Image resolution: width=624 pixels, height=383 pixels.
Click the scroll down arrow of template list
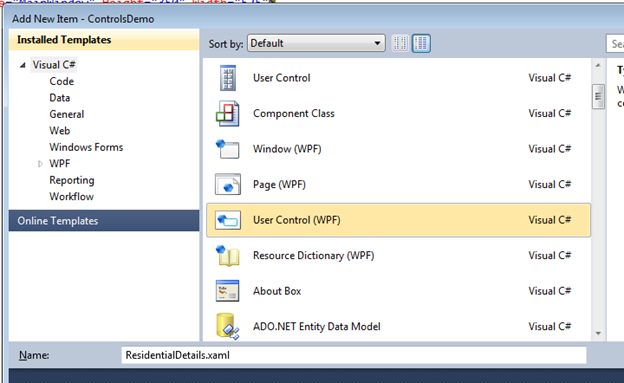coord(598,334)
